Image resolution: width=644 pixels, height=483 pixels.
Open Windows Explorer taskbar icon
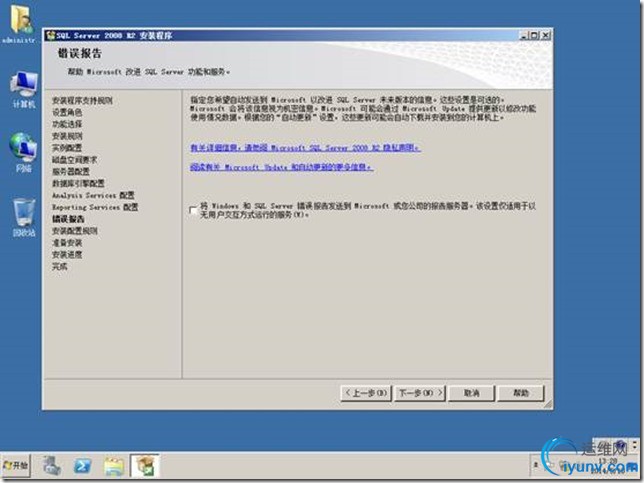[x=114, y=466]
